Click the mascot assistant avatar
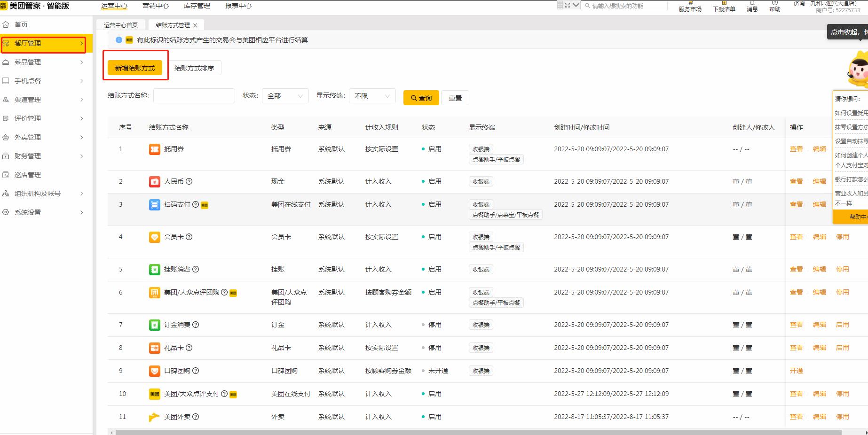Screen dimensions: 868x435 click(x=858, y=70)
